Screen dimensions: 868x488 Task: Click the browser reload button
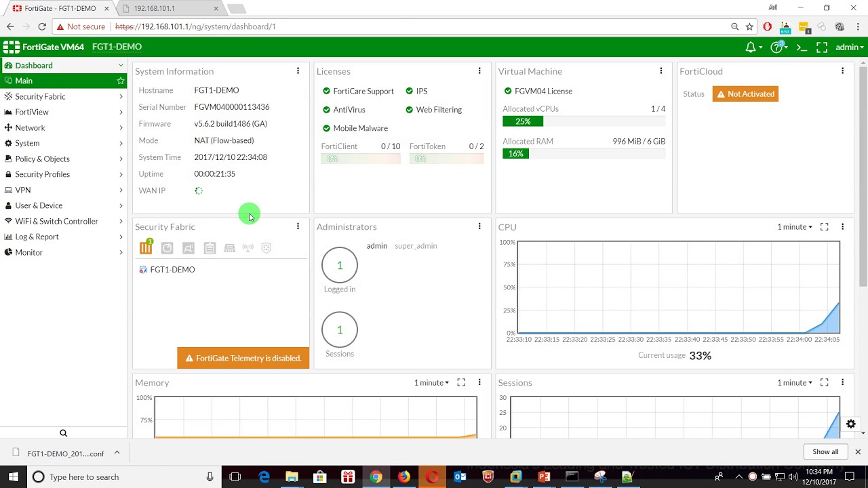(x=42, y=26)
